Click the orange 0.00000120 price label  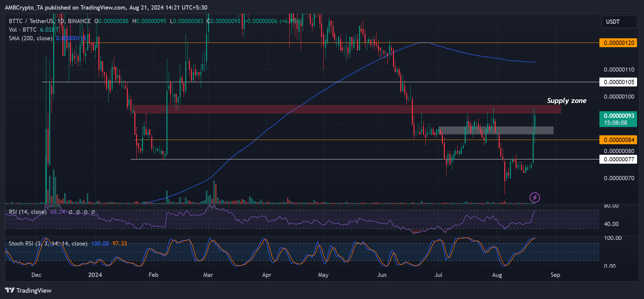(618, 43)
